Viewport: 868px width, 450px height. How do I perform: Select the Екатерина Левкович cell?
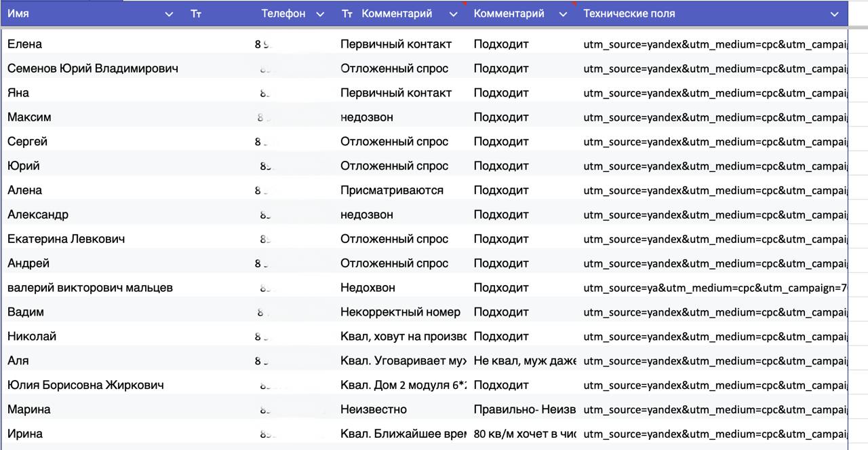pos(66,239)
